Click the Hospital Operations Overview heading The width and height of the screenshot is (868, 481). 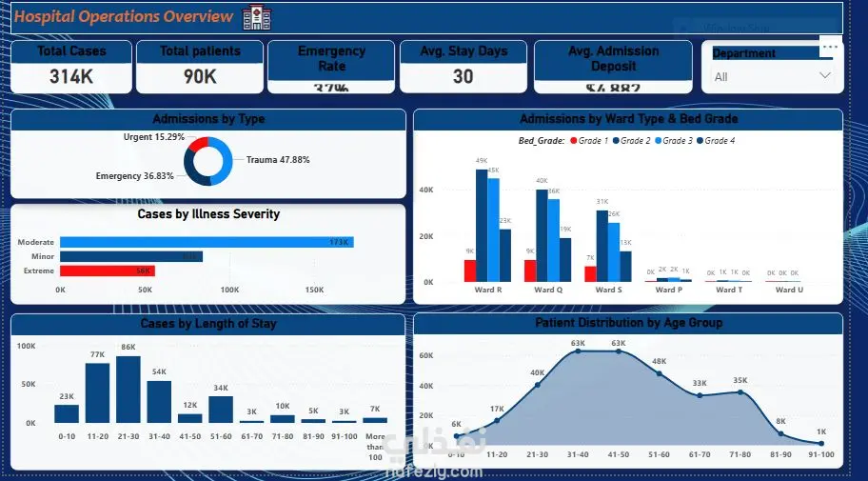click(124, 16)
